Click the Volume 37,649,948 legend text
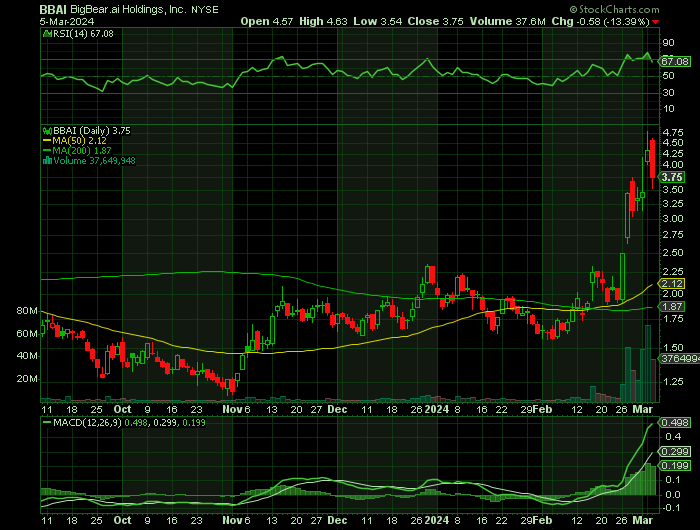The image size is (700, 530). coord(94,161)
